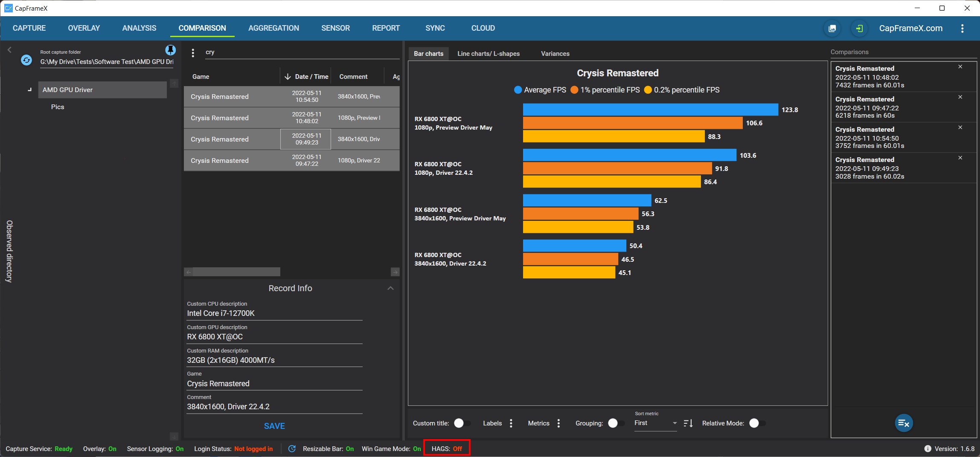This screenshot has height=457, width=980.
Task: Remove the 10:54:50 comparison entry
Action: (960, 127)
